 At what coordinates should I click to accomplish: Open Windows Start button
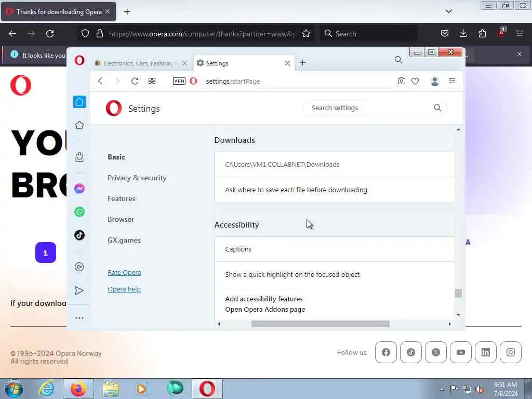point(14,389)
